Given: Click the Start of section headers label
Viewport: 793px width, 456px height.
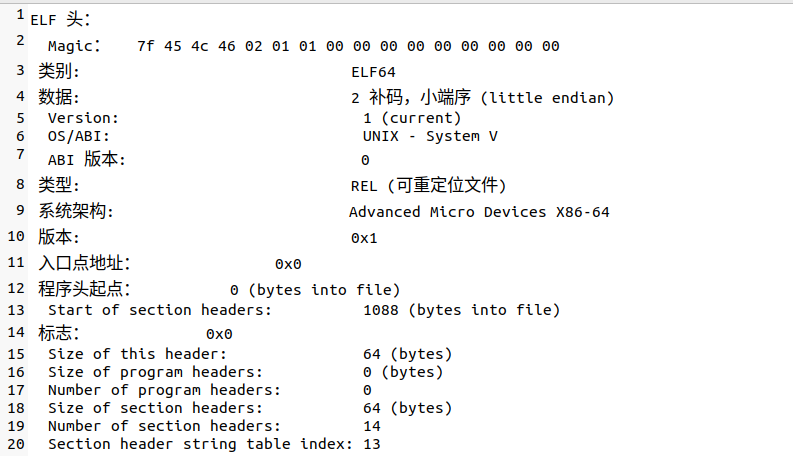Looking at the screenshot, I should 160,310.
